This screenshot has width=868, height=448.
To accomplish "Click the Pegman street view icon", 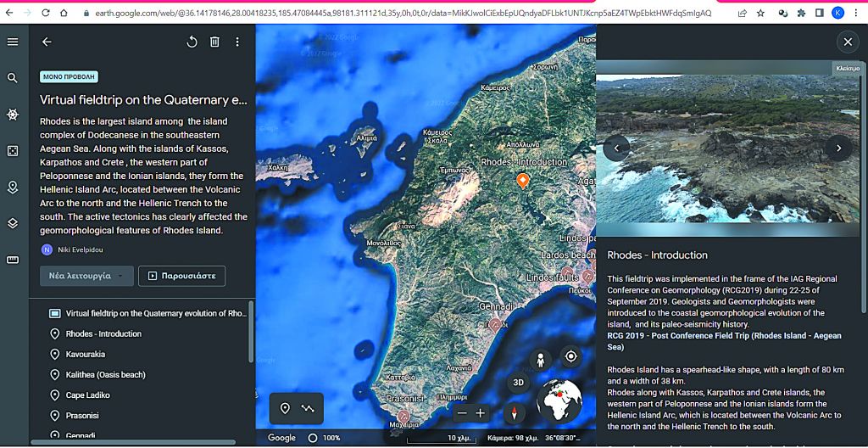I will (540, 361).
